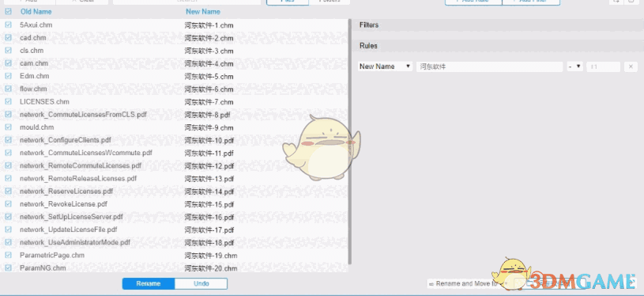
Task: Click the start number field in the rule
Action: coord(604,66)
